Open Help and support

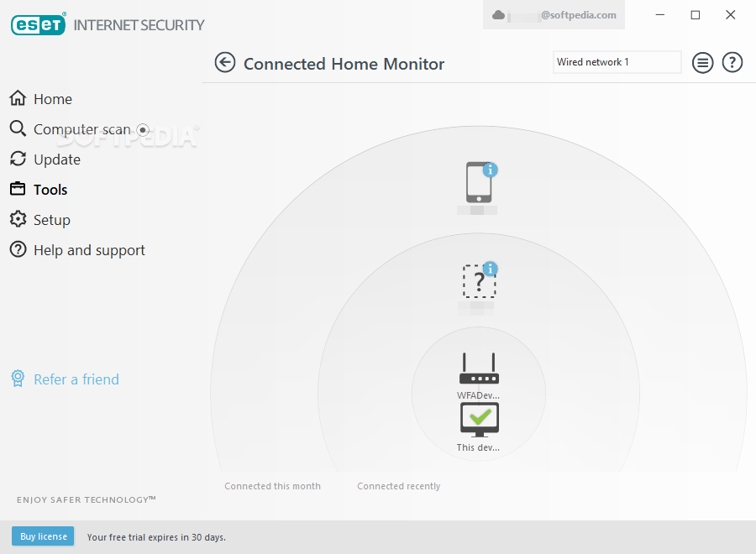[77, 250]
